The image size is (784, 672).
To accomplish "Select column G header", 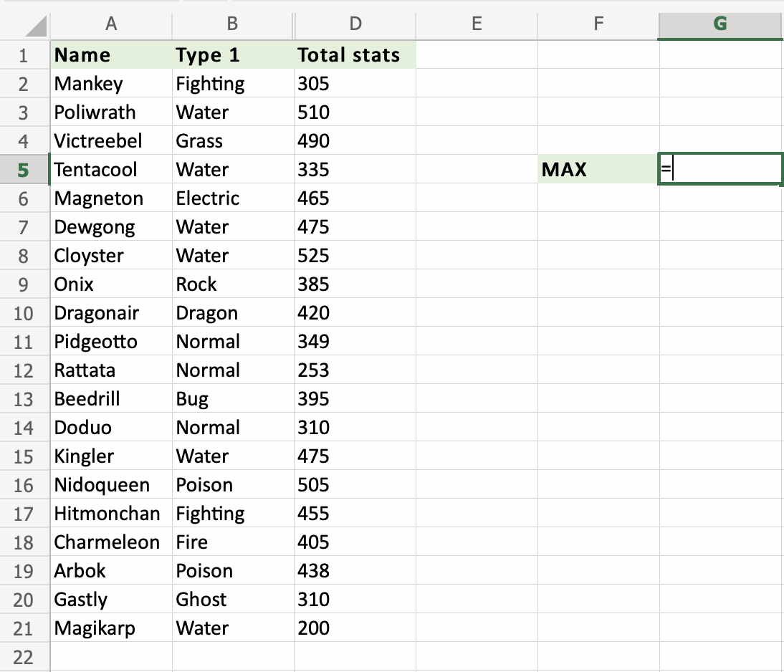I will pos(720,24).
